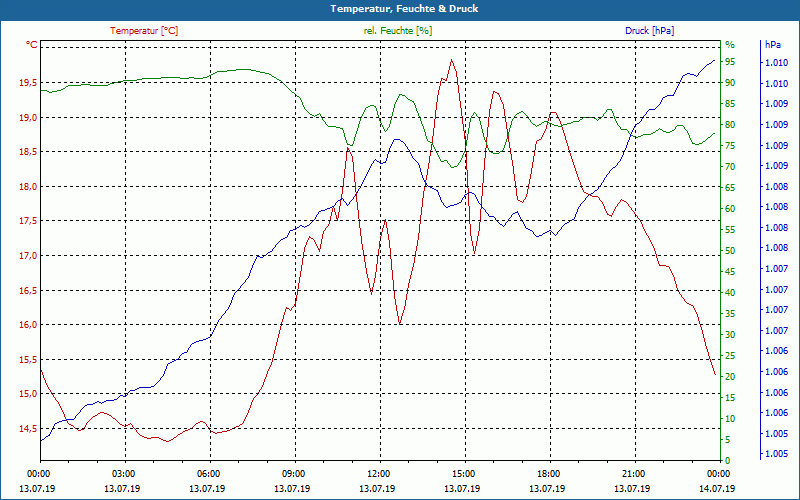Click the '19,5' temperature axis value
This screenshot has height=500, width=800.
28,83
